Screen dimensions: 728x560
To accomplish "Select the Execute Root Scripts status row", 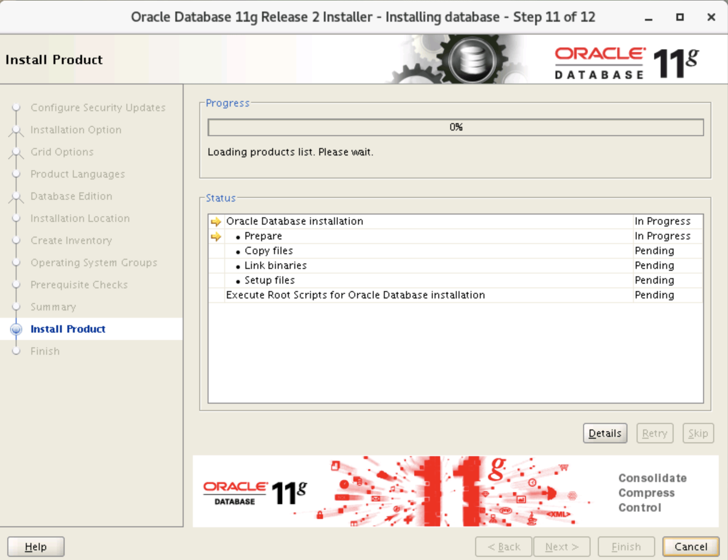I will (456, 295).
